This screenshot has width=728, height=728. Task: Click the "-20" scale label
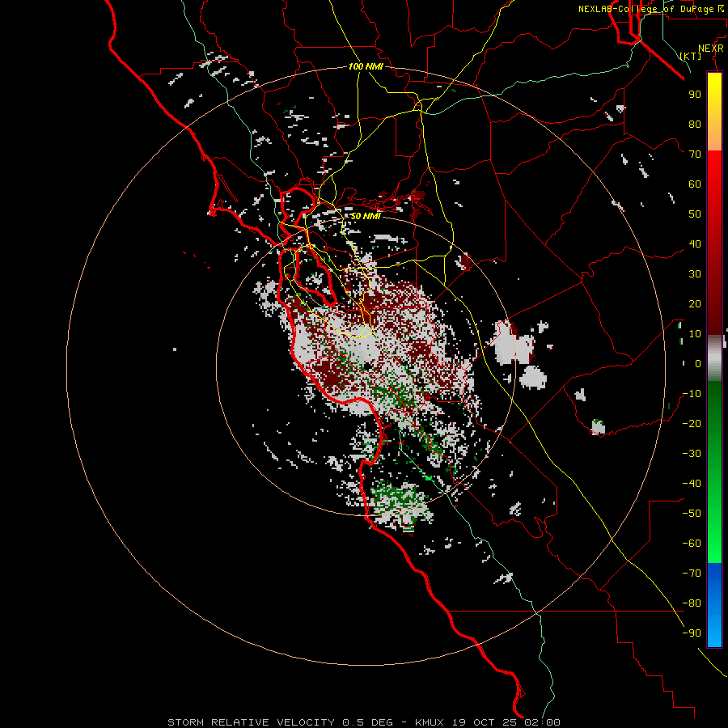point(692,423)
